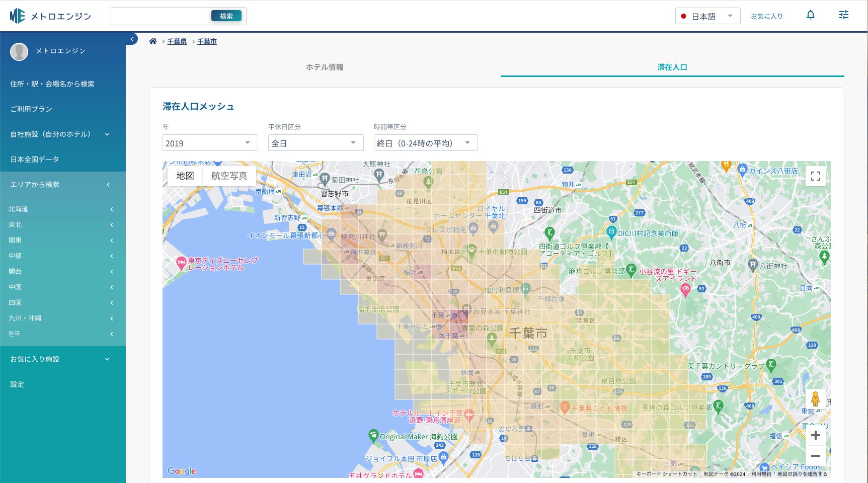The height and width of the screenshot is (483, 868).
Task: Click the 千葉市 city label on map
Action: coord(528,333)
